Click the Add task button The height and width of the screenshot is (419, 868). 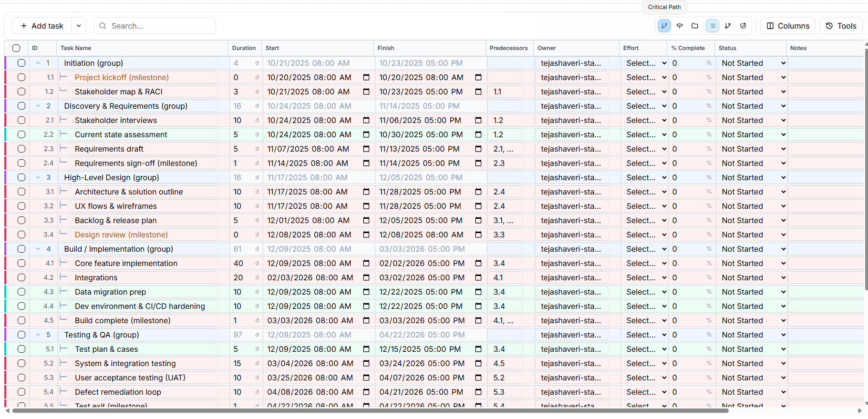point(42,26)
